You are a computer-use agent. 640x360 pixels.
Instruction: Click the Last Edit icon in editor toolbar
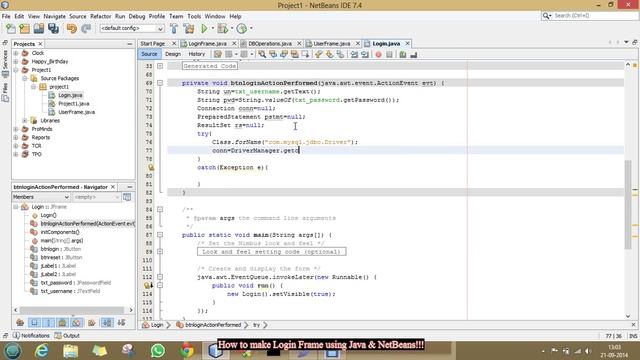(218, 54)
